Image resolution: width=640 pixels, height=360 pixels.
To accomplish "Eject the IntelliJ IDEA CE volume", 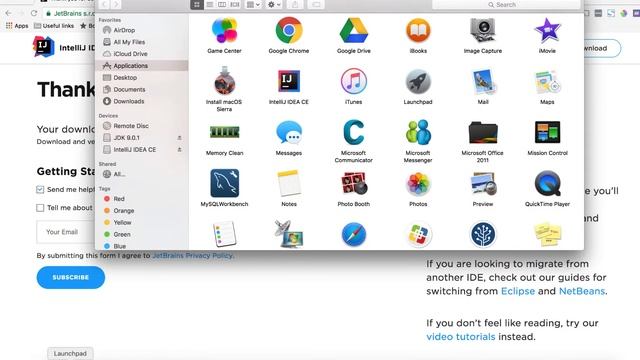I will pyautogui.click(x=179, y=150).
